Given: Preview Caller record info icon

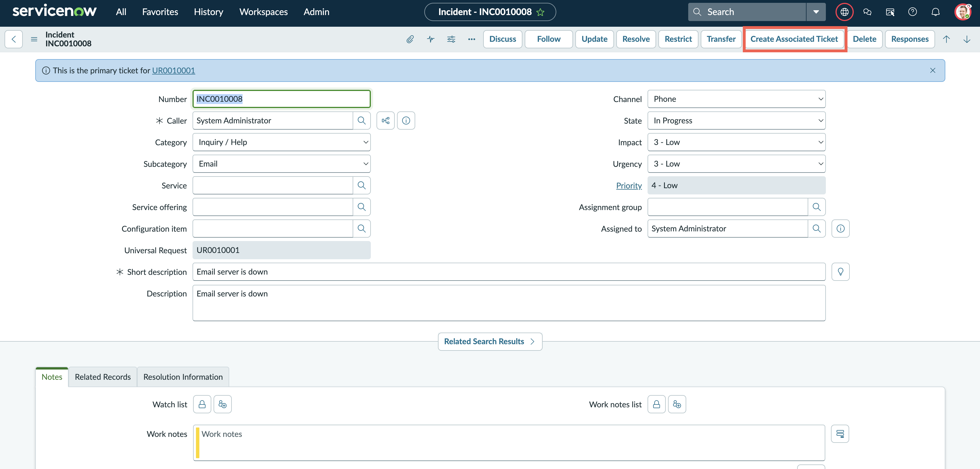Looking at the screenshot, I should pos(406,121).
